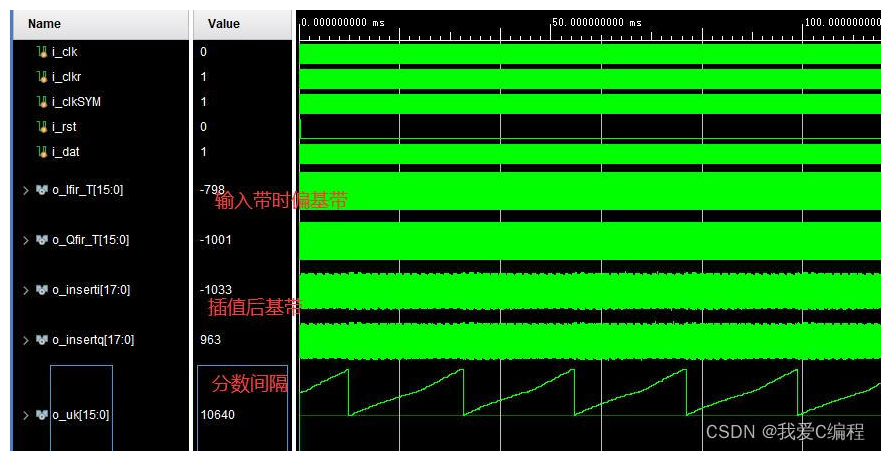Screen dimensions: 882x453
Task: Click the o_uk bus icon
Action: point(42,415)
